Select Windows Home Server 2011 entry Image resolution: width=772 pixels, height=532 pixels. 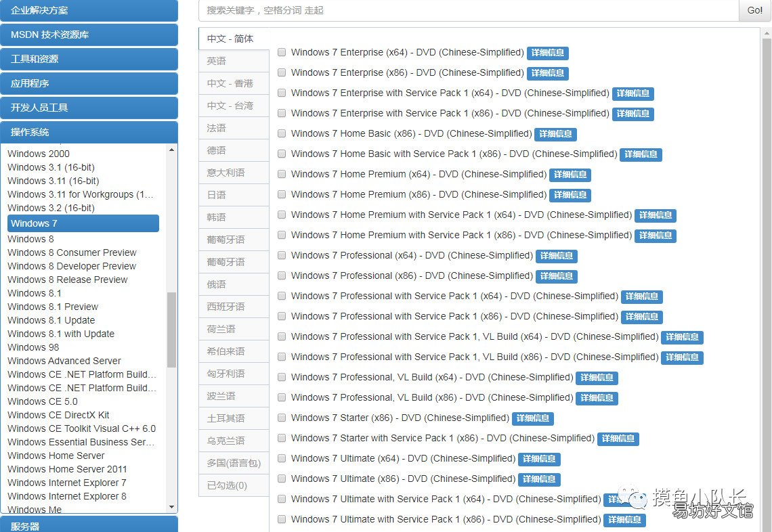[67, 469]
